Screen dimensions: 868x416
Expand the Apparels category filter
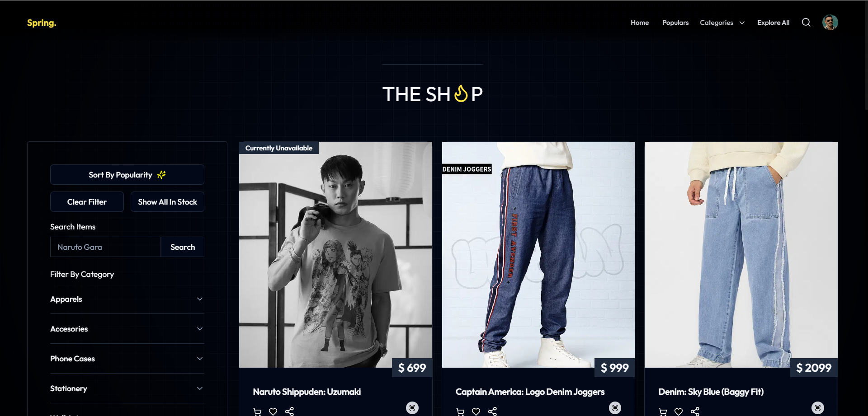pyautogui.click(x=127, y=299)
